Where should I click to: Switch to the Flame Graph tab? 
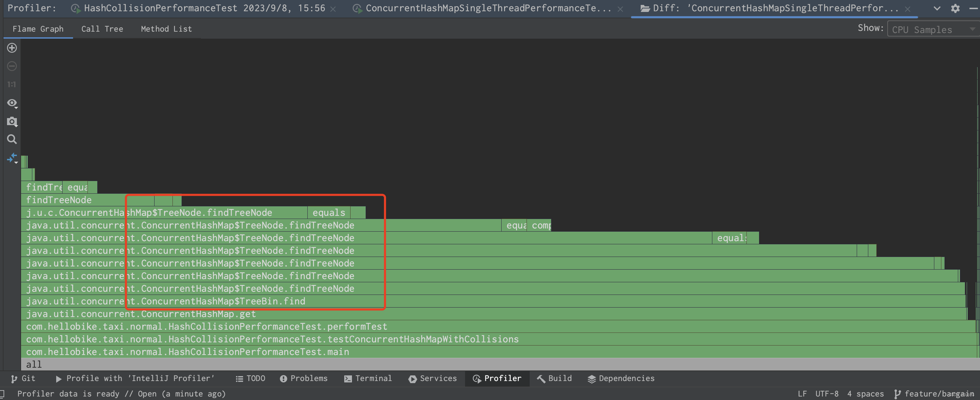[38, 29]
